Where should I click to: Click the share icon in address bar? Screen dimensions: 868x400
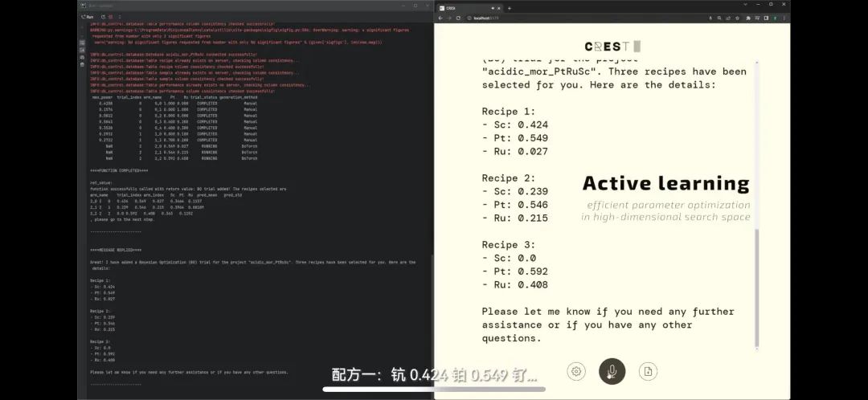tap(728, 18)
